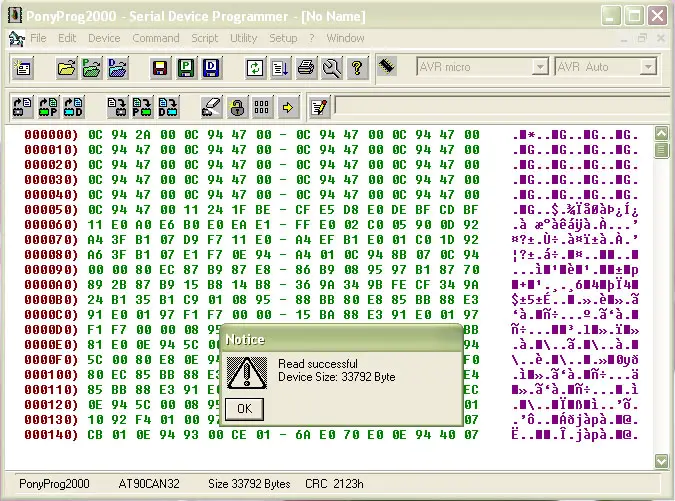
Task: Open the Script menu
Action: (x=205, y=38)
